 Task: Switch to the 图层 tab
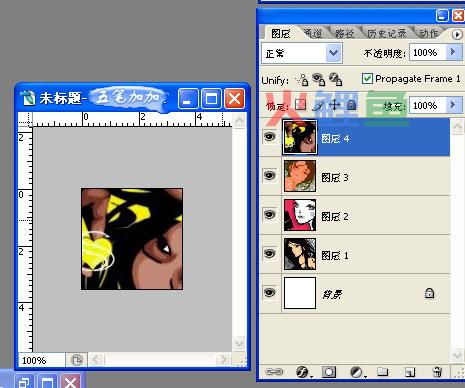pos(281,34)
